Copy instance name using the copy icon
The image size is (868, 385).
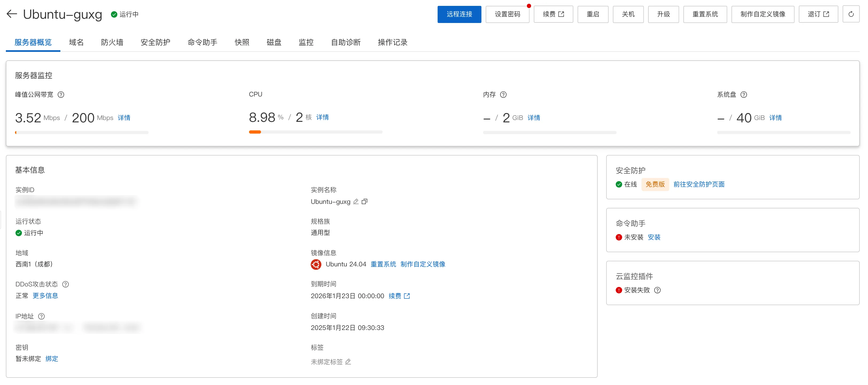364,201
